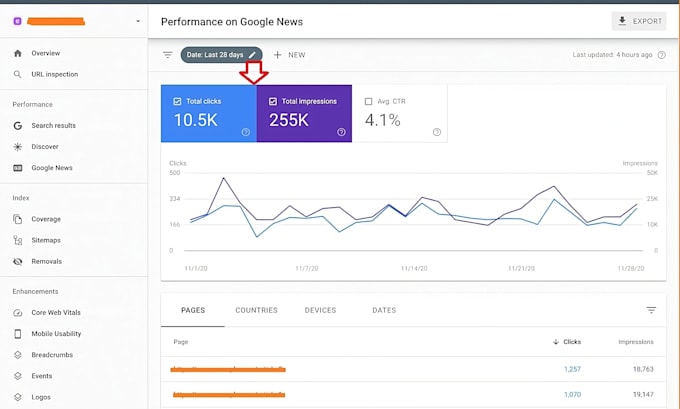Screen dimensions: 680x409
Task: Click the filter list icon beside date chip
Action: [168, 55]
